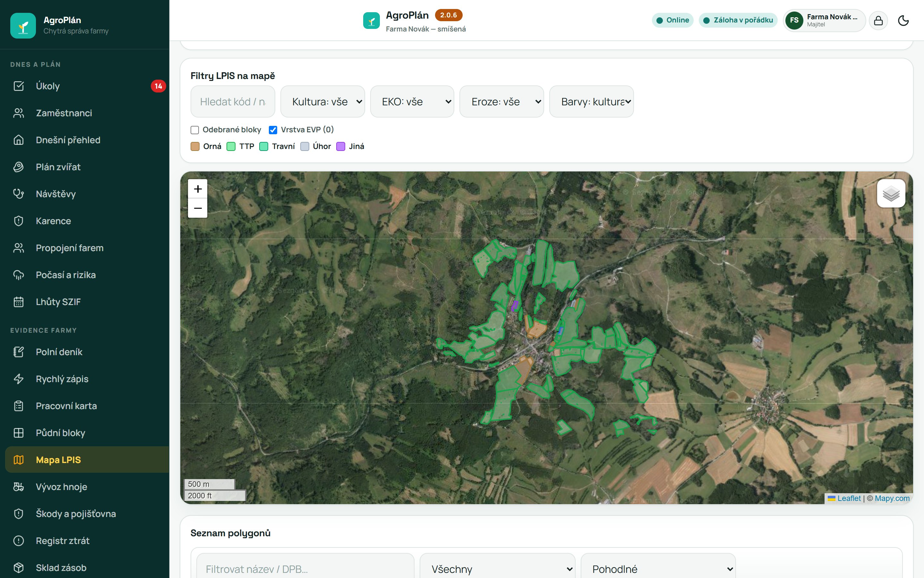Open the Farma Novák user profile button
The height and width of the screenshot is (578, 924).
click(824, 20)
